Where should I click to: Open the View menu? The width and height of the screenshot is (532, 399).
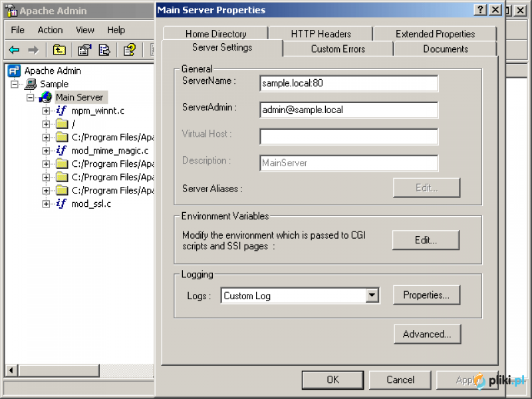click(x=85, y=30)
